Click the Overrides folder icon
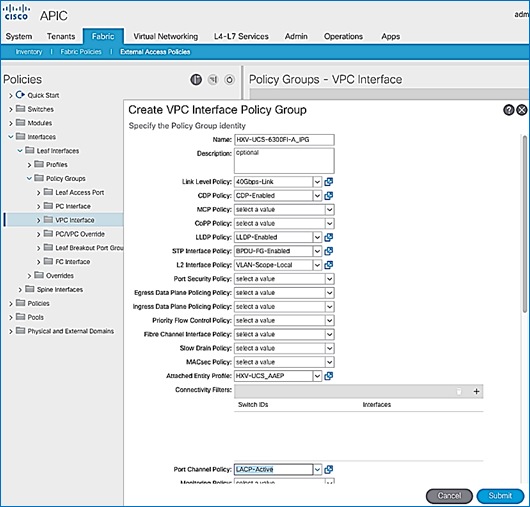This screenshot has height=507, width=530. click(39, 275)
